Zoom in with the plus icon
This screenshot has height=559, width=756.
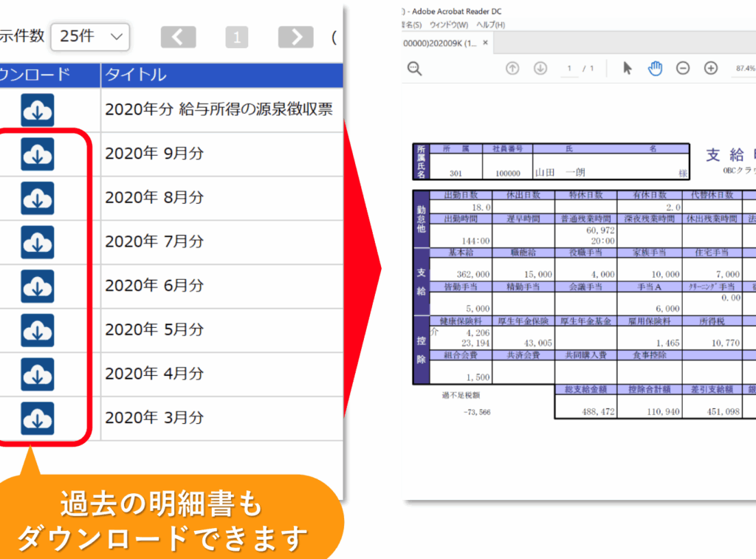(x=711, y=69)
